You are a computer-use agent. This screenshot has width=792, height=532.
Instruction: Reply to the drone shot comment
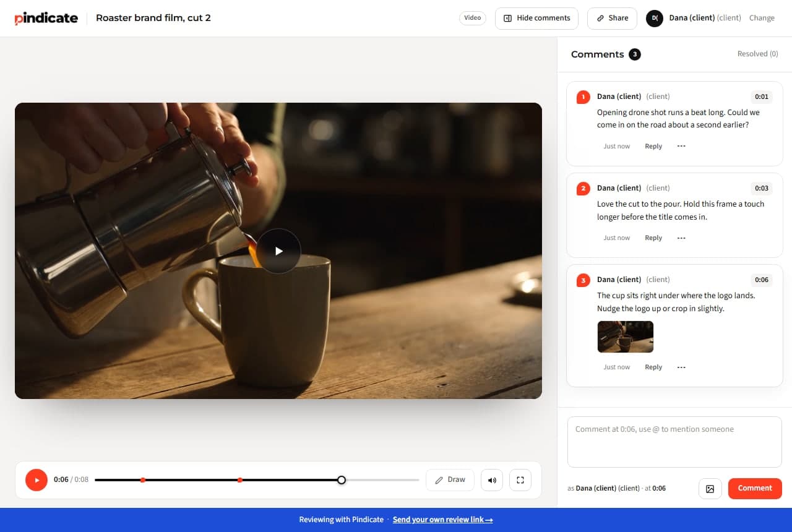click(x=653, y=147)
